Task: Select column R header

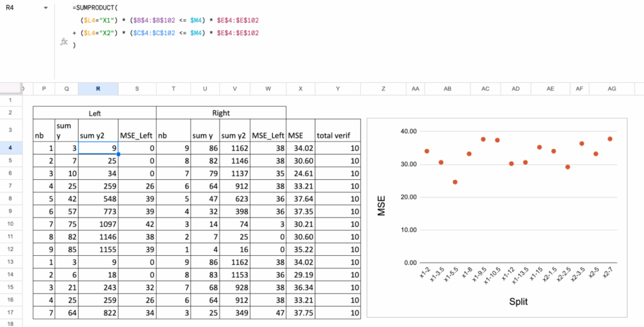Action: (97, 89)
